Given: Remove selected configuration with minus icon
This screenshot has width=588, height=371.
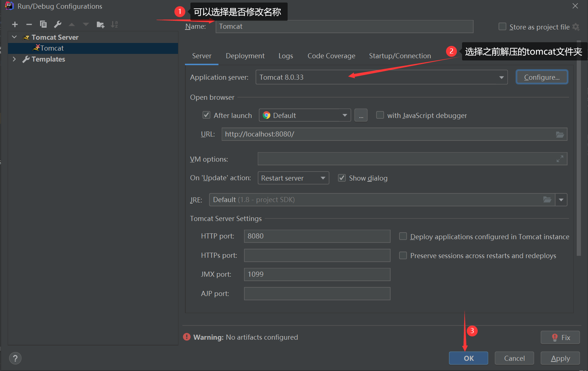Looking at the screenshot, I should [x=29, y=24].
